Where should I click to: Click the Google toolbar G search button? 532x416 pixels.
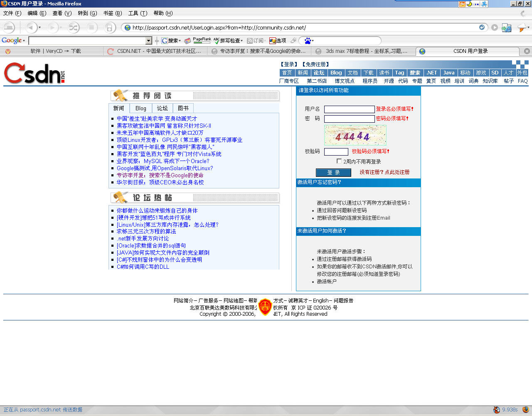170,40
